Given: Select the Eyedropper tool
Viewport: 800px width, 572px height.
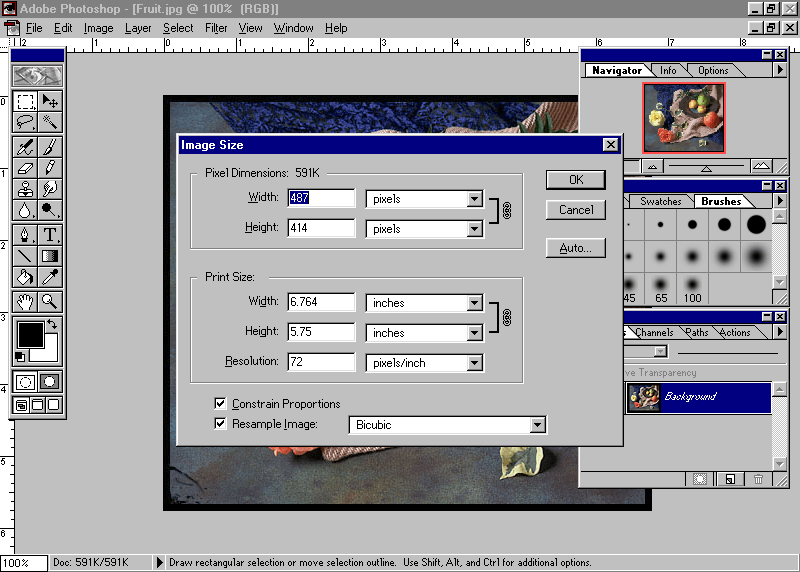Looking at the screenshot, I should 49,277.
